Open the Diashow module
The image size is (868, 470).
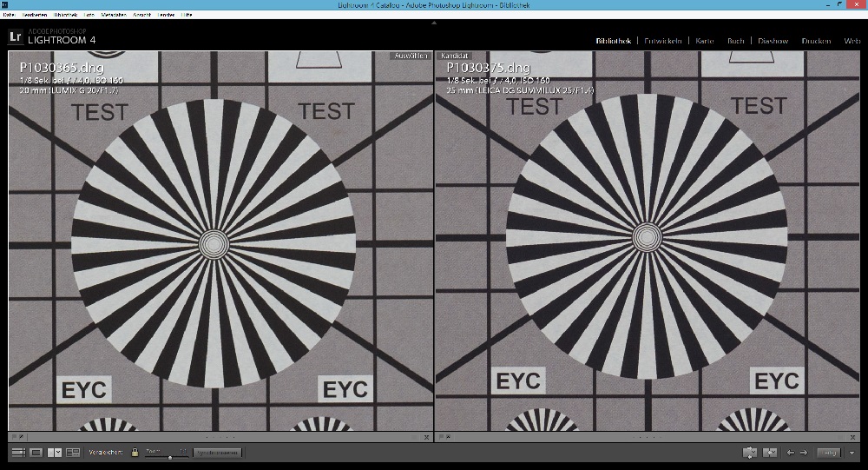click(773, 41)
